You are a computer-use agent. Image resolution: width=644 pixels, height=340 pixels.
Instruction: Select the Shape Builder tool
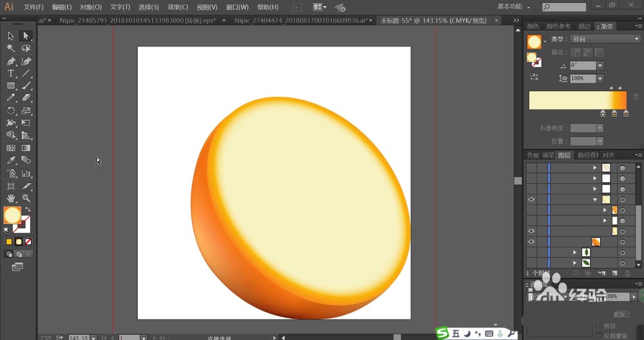(11, 135)
